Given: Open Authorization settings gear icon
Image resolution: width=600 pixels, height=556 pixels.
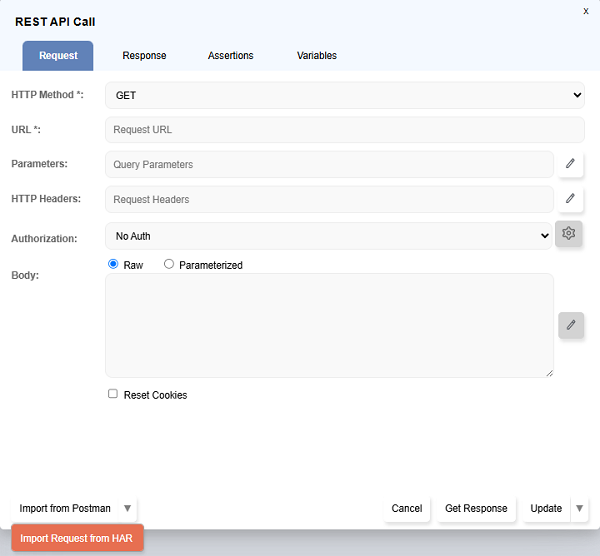Looking at the screenshot, I should pos(569,234).
